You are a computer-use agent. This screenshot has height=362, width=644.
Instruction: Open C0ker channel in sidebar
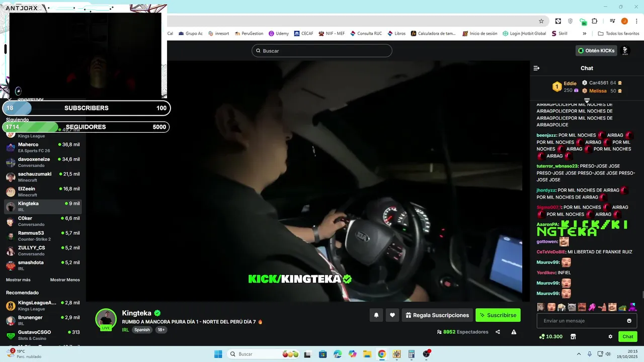click(x=43, y=221)
